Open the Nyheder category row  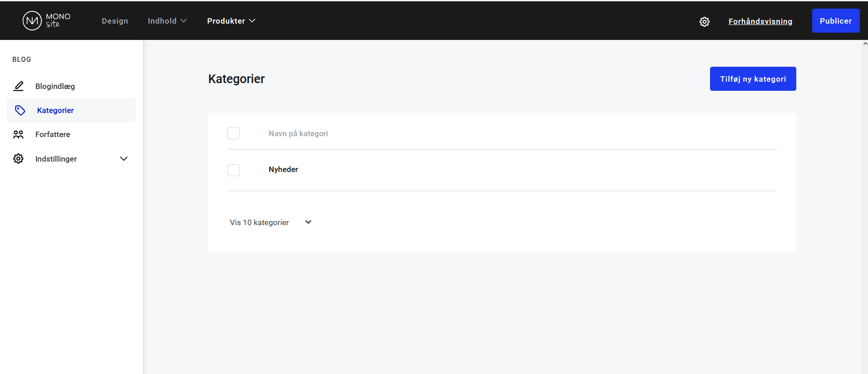point(283,169)
